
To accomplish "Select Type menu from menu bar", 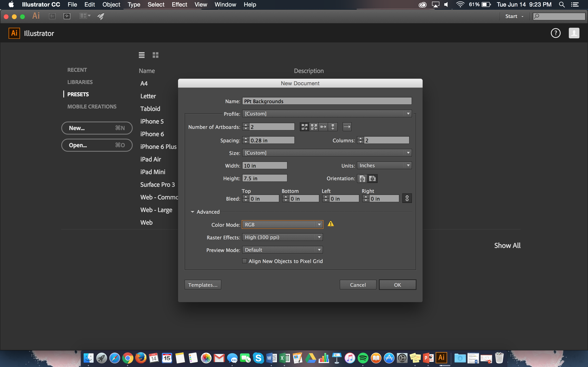I will point(133,5).
